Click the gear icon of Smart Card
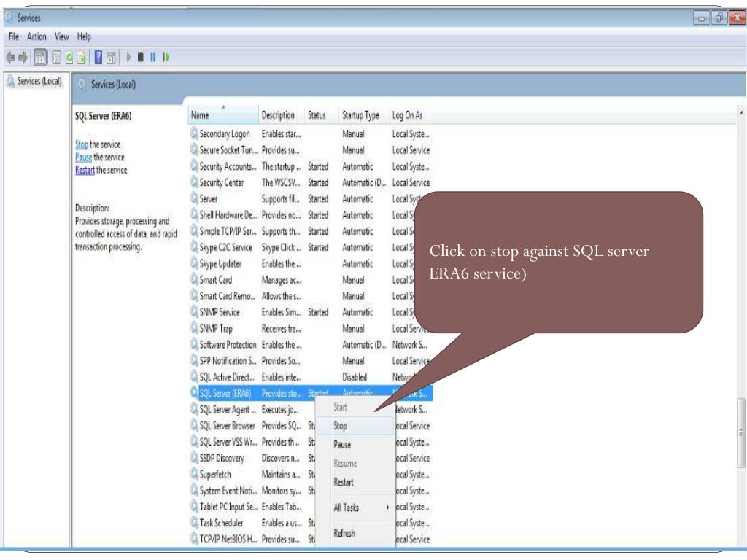 point(194,279)
